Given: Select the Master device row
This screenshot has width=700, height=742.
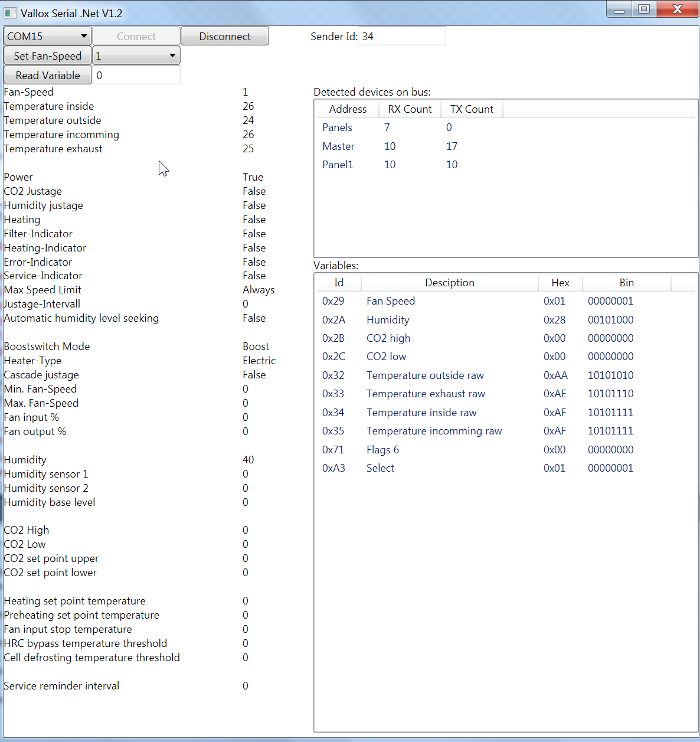Looking at the screenshot, I should tap(506, 146).
